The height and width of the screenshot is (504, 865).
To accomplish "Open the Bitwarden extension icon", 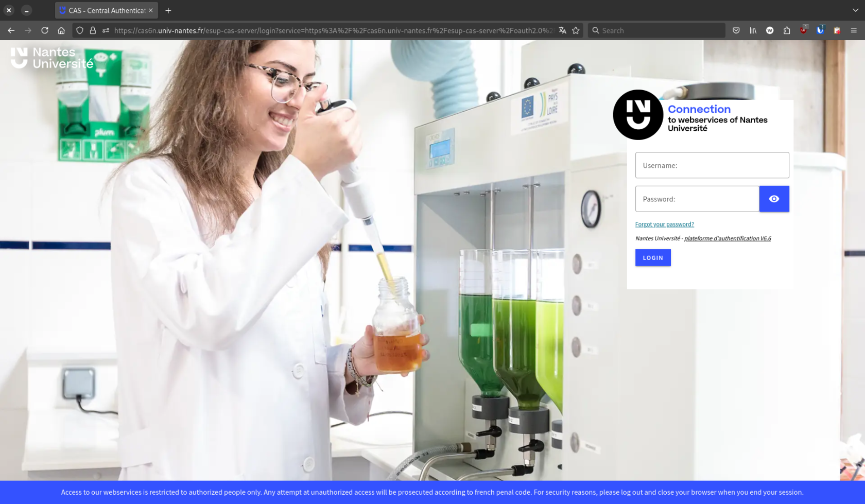I will tap(820, 30).
